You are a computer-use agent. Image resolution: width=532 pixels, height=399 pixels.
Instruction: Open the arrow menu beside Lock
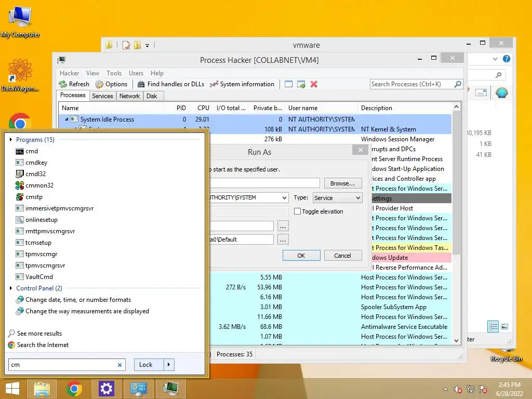point(169,365)
